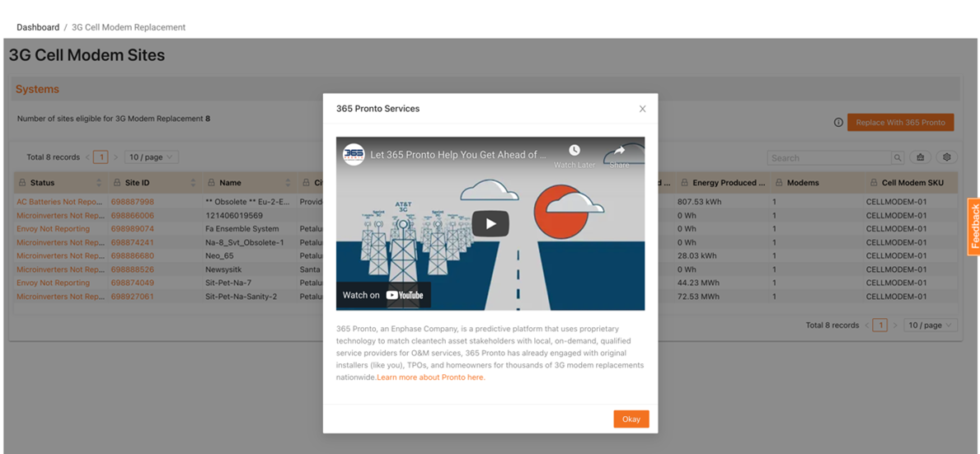This screenshot has width=980, height=454.
Task: Toggle lock icon on Name column
Action: (212, 183)
